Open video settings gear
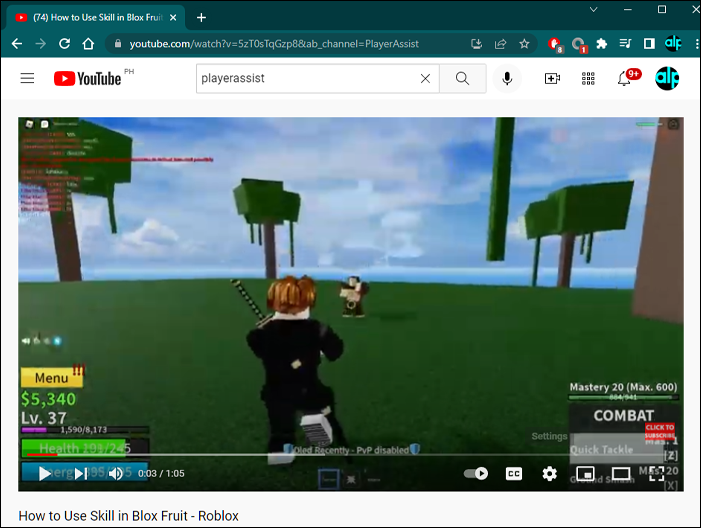 [549, 473]
